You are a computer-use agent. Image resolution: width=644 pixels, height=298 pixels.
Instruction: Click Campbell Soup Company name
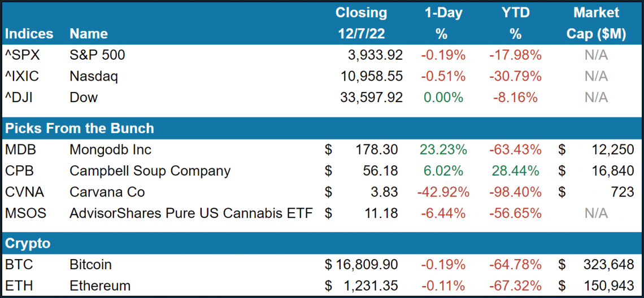point(150,171)
